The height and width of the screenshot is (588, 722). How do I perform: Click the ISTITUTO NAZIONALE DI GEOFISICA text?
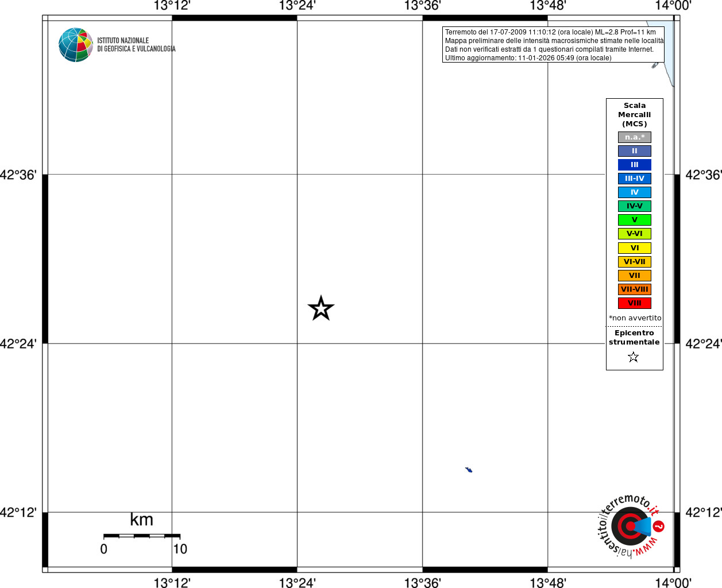[x=136, y=45]
